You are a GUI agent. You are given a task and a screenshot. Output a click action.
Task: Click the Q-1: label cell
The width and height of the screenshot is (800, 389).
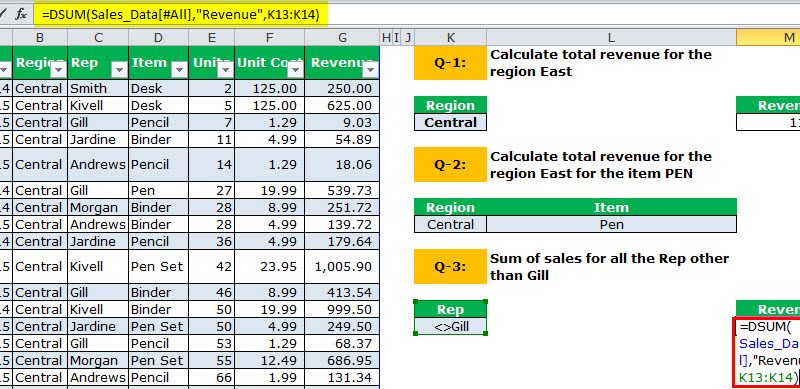(x=450, y=63)
